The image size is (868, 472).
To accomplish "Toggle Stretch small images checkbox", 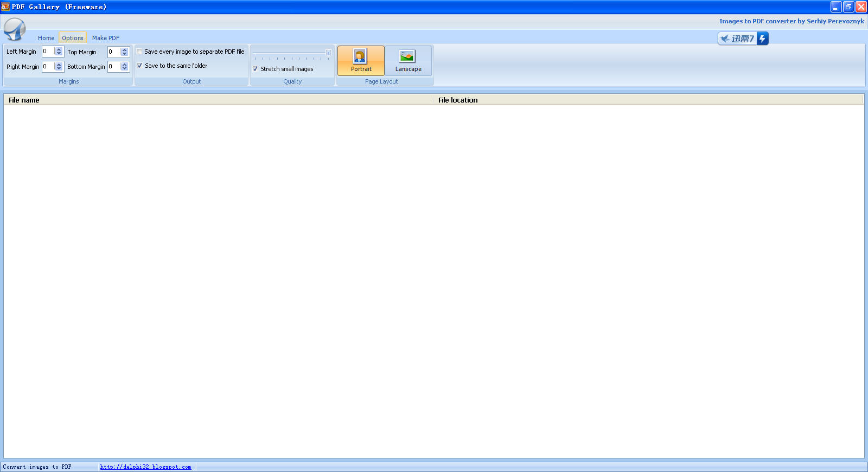I will (255, 69).
